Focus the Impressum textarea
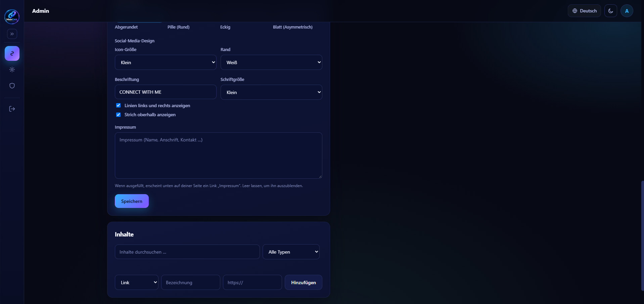This screenshot has height=304, width=644. (x=219, y=156)
